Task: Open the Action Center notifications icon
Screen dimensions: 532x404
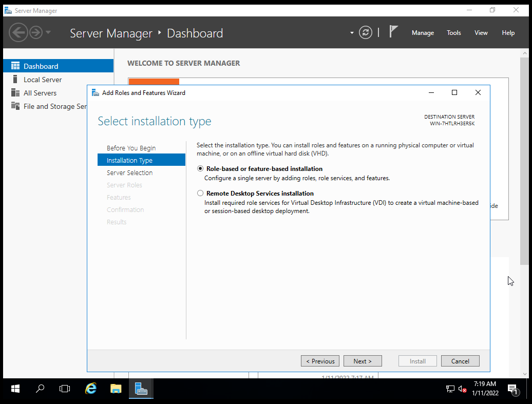Action: 513,390
